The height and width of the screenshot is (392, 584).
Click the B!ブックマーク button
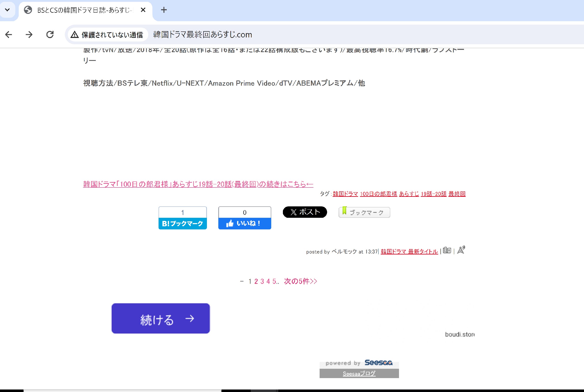pyautogui.click(x=182, y=223)
